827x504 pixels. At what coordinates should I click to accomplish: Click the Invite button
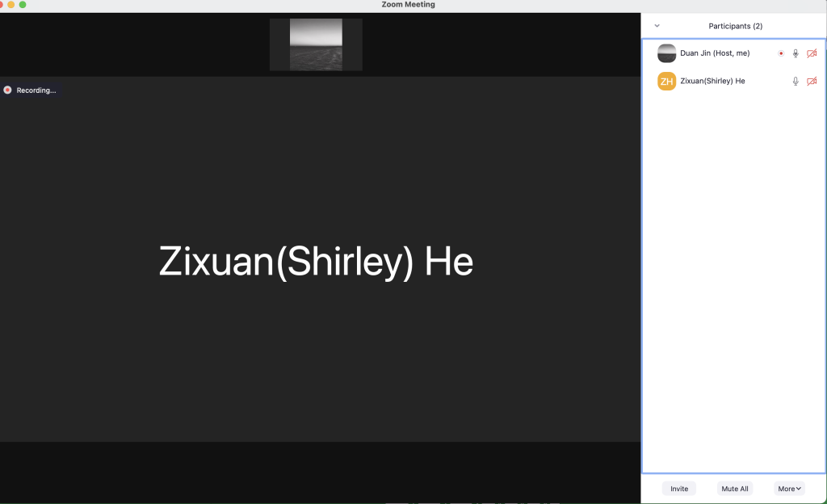[679, 489]
